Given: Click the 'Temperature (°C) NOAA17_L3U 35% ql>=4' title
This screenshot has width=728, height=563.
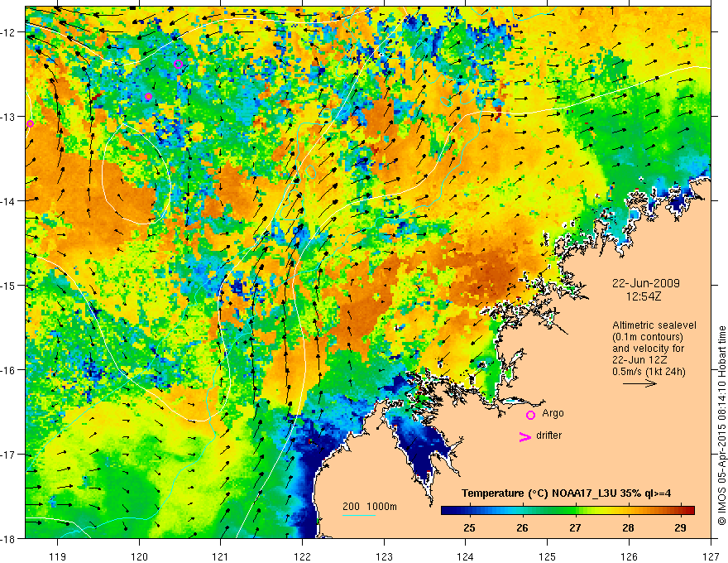Looking at the screenshot, I should (567, 493).
